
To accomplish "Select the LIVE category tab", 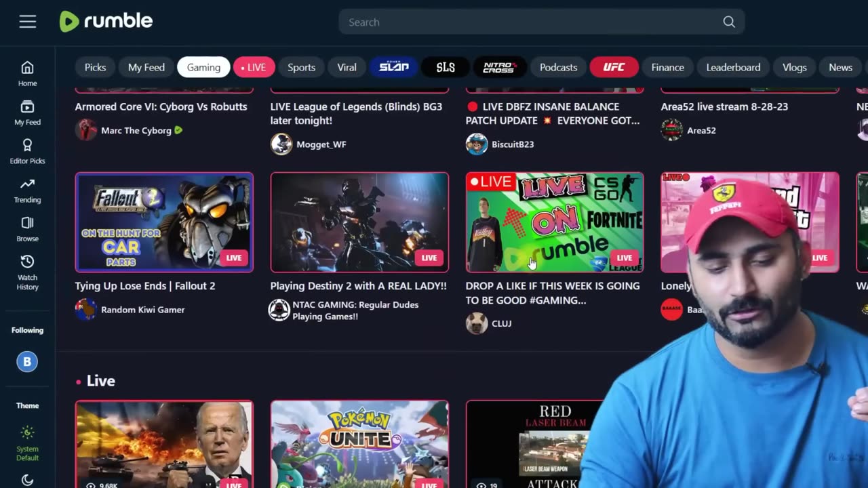I will point(254,67).
